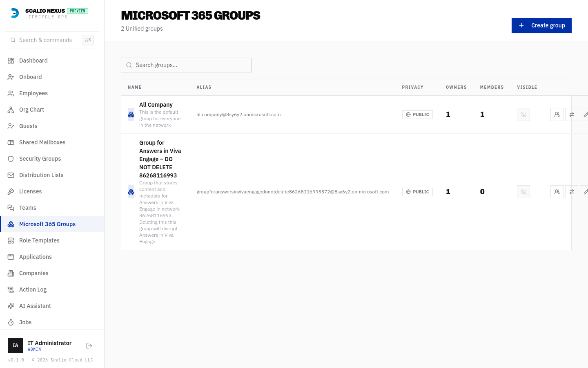Click the Create group button

[x=541, y=25]
